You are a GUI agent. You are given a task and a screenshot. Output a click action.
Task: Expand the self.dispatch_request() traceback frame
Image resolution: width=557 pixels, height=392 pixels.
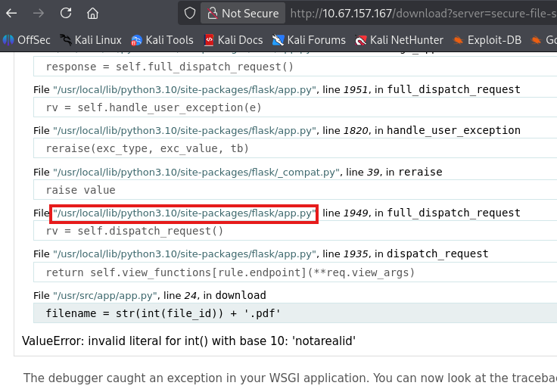click(x=135, y=231)
